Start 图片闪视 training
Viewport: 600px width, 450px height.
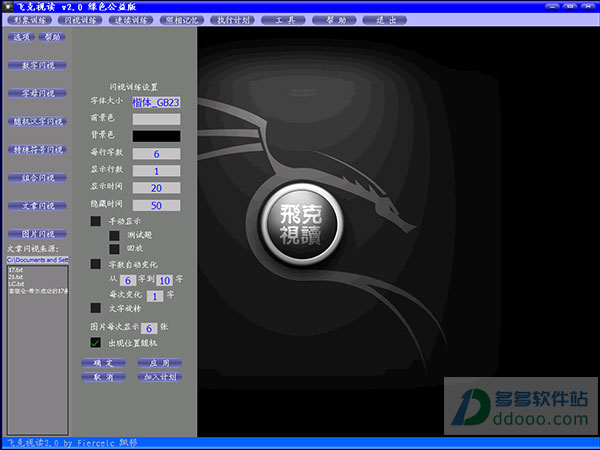[x=38, y=234]
